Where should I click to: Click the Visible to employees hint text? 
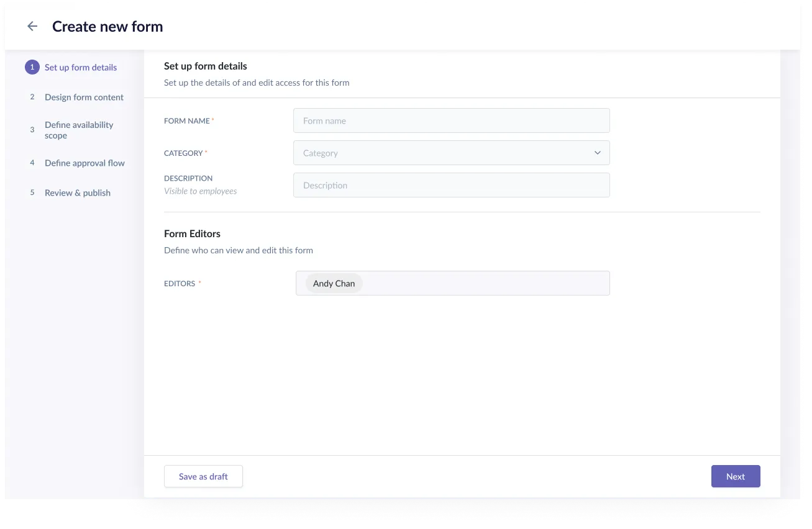coord(201,191)
